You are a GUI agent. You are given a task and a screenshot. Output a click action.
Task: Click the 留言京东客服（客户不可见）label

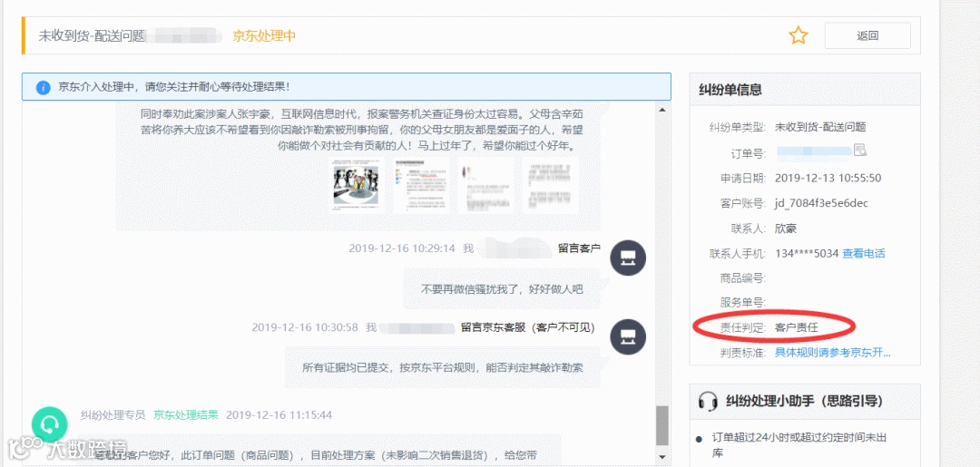tap(528, 327)
